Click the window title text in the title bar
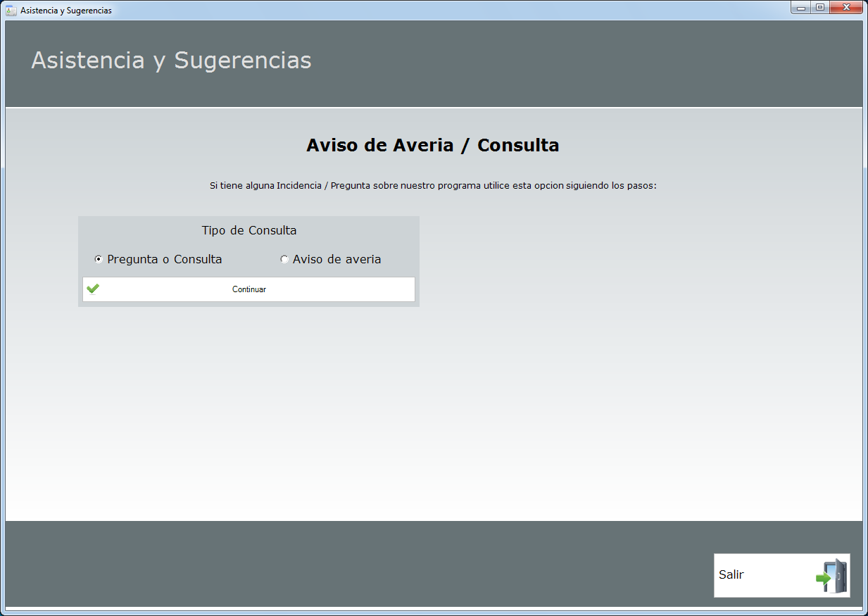 65,11
